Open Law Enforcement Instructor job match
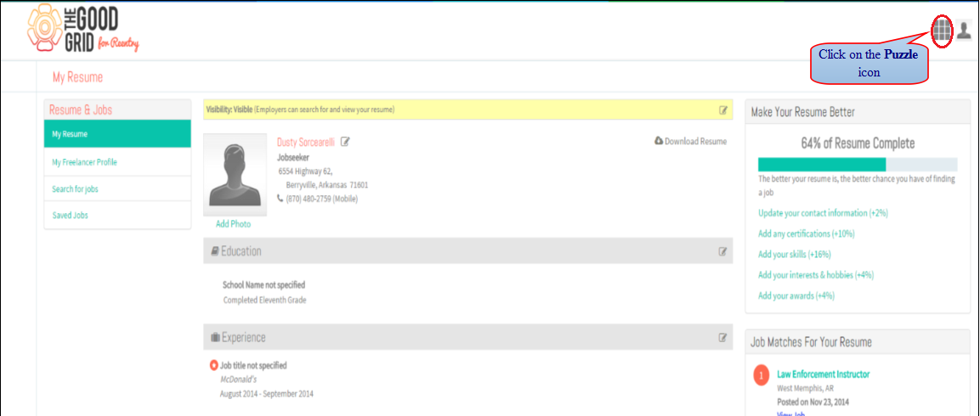The height and width of the screenshot is (416, 980). (x=823, y=374)
